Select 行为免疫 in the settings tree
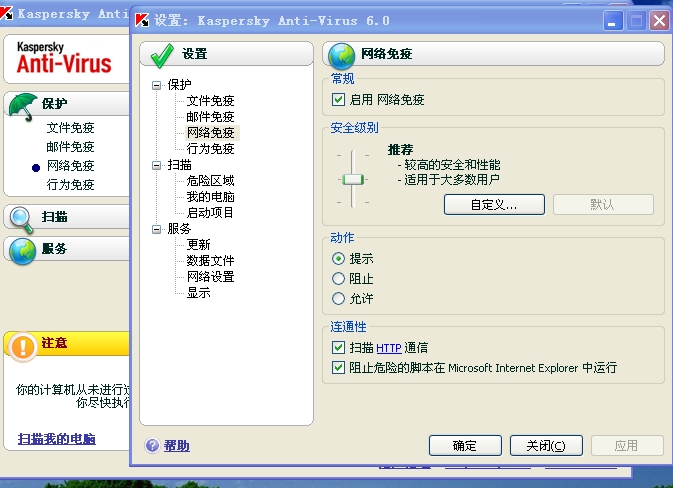673x488 pixels. 210,149
